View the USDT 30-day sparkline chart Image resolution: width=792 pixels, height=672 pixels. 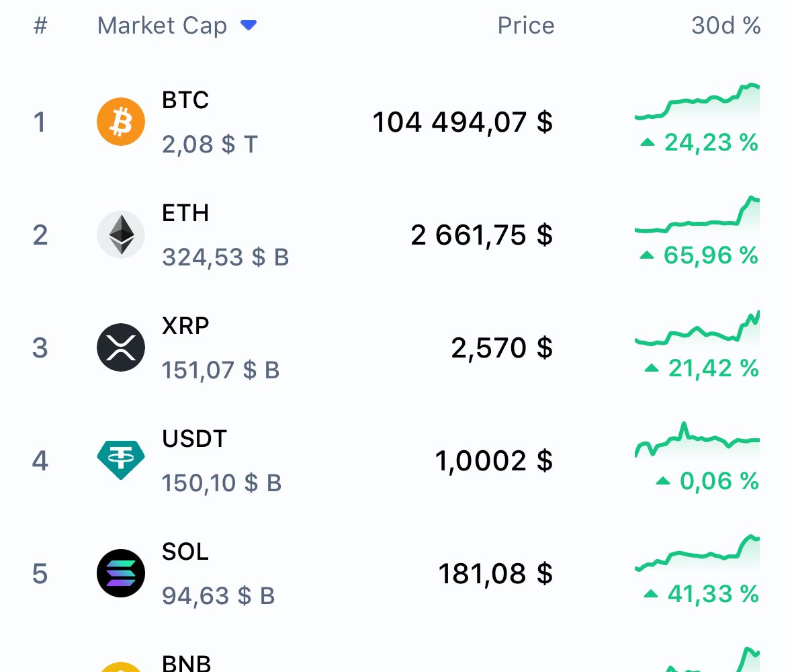[697, 439]
